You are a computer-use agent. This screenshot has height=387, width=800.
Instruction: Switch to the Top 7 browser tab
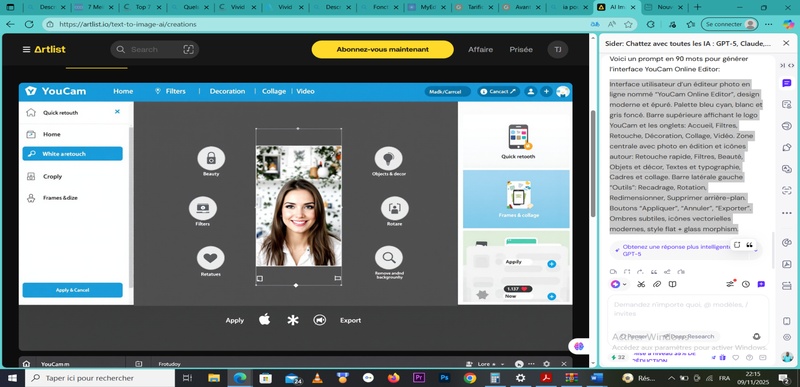tap(143, 7)
